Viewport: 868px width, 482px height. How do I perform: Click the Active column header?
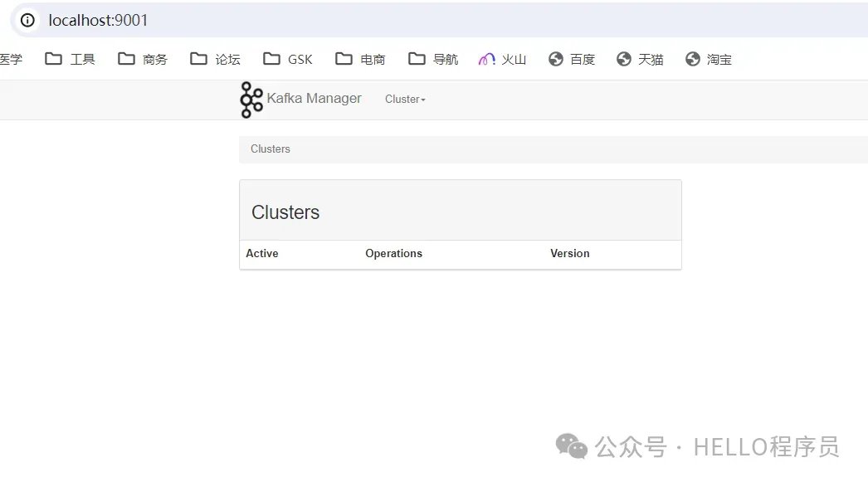tap(262, 254)
